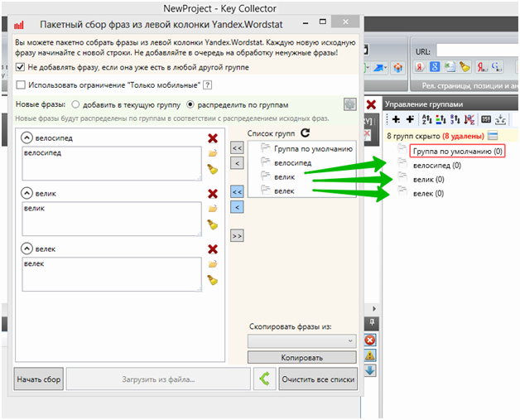Sort groups alphabetically A-Z icon
Viewport: 520px width, 420px height.
point(426,119)
